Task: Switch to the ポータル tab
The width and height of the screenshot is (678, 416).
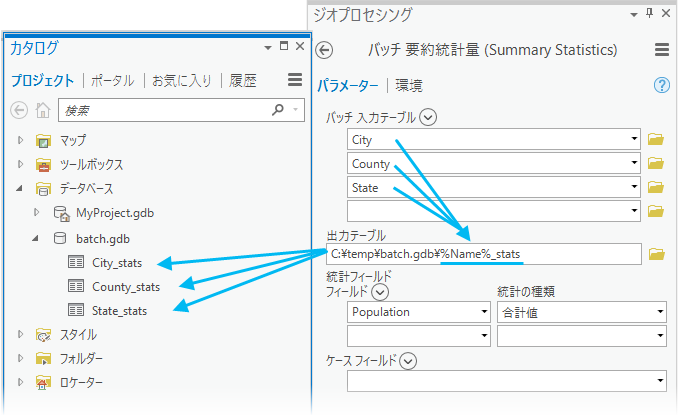Action: pos(113,80)
